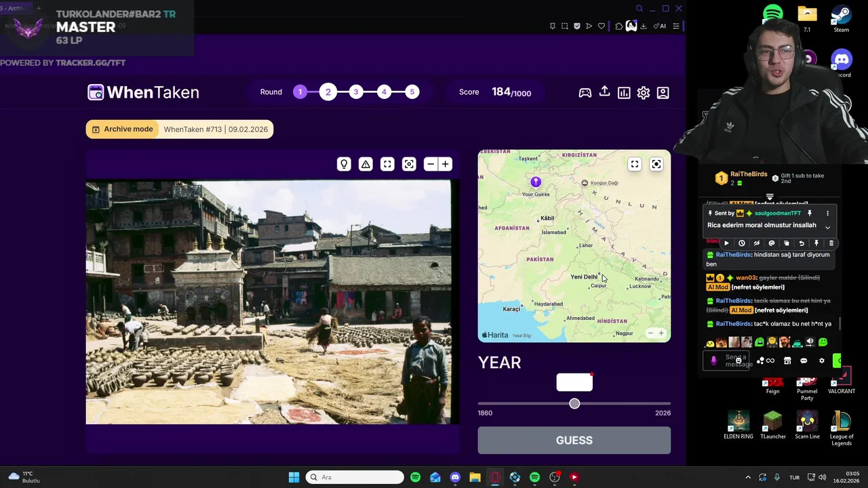Open the hint lightbulb icon
The image size is (868, 488).
(344, 164)
